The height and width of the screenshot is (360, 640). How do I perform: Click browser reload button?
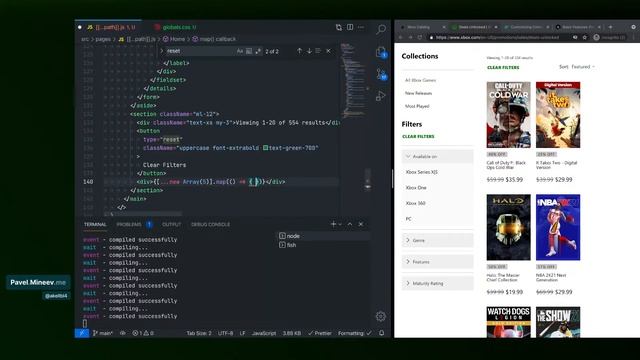tap(419, 37)
